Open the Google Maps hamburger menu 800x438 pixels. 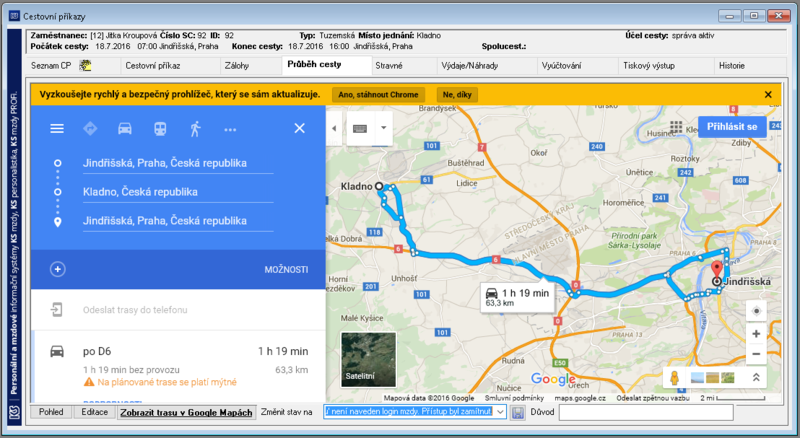pyautogui.click(x=57, y=129)
